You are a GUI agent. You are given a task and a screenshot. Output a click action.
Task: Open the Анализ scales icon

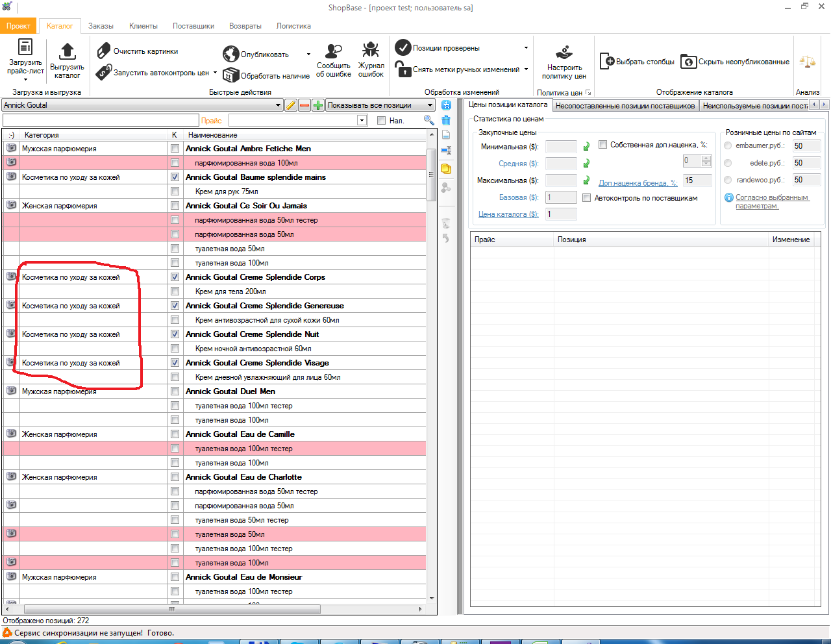(808, 62)
